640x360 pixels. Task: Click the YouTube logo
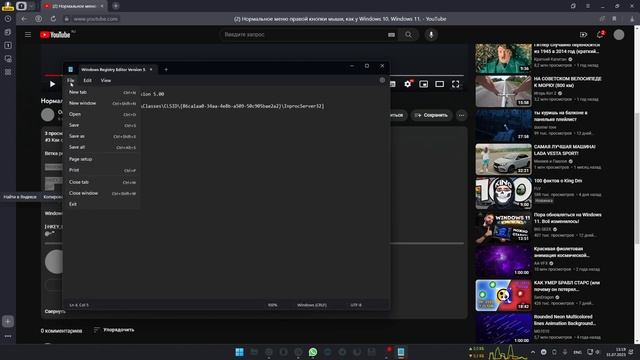point(56,35)
